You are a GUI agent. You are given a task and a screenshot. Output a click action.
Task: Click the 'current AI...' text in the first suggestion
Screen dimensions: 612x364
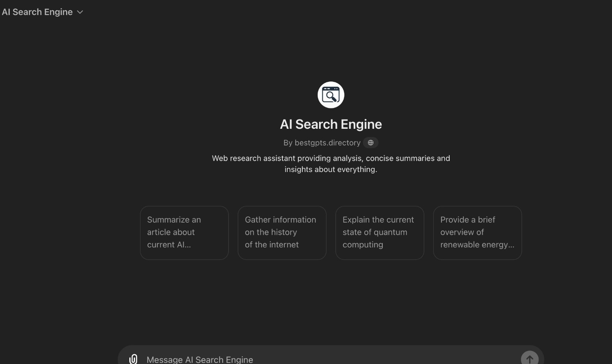tap(169, 245)
